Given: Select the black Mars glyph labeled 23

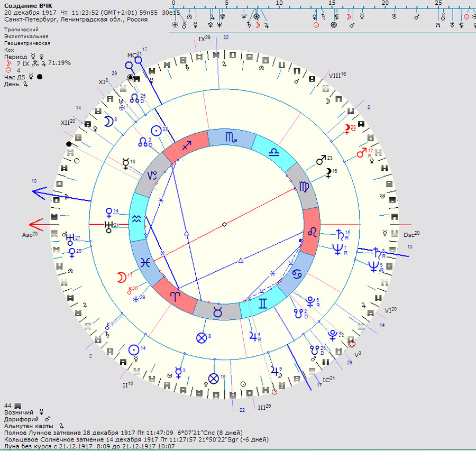Looking at the screenshot, I should 322,159.
